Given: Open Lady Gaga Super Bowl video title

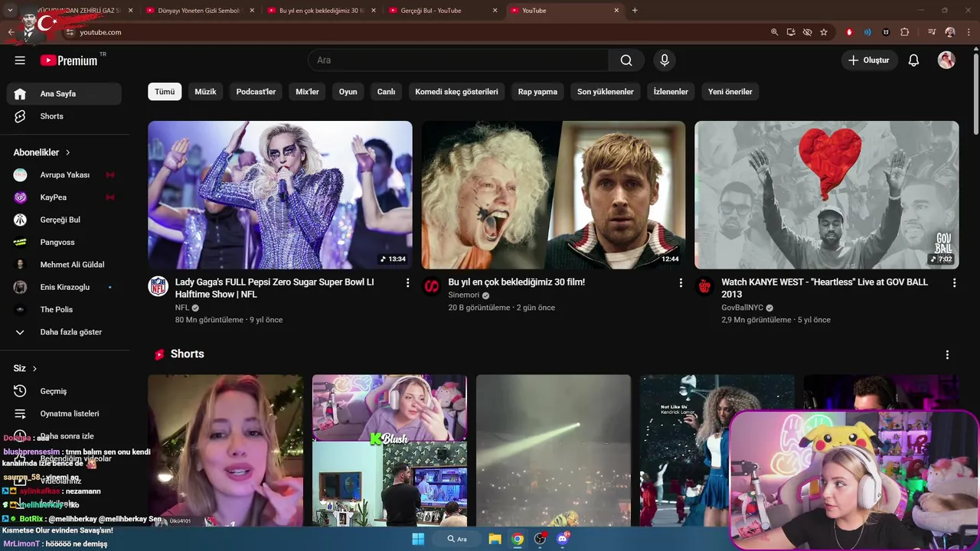Looking at the screenshot, I should coord(275,288).
